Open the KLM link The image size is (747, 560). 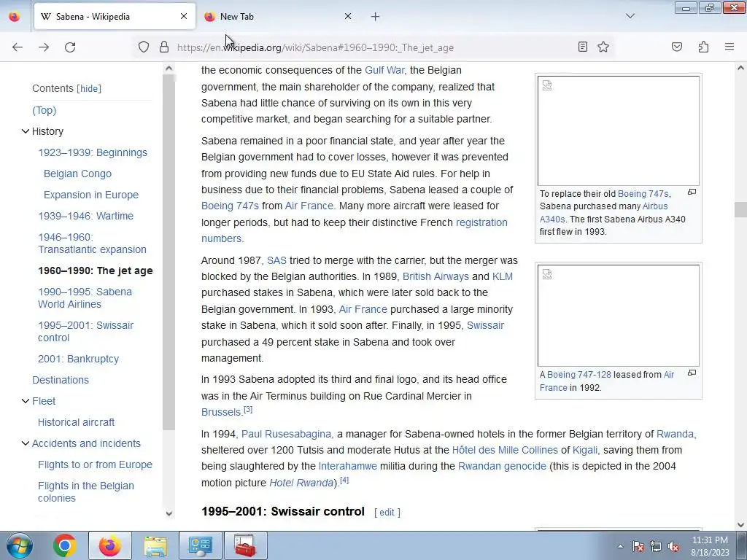tap(502, 276)
